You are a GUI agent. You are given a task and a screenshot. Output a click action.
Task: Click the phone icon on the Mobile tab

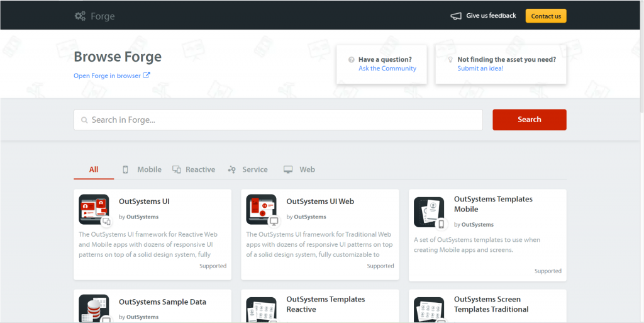pos(125,169)
